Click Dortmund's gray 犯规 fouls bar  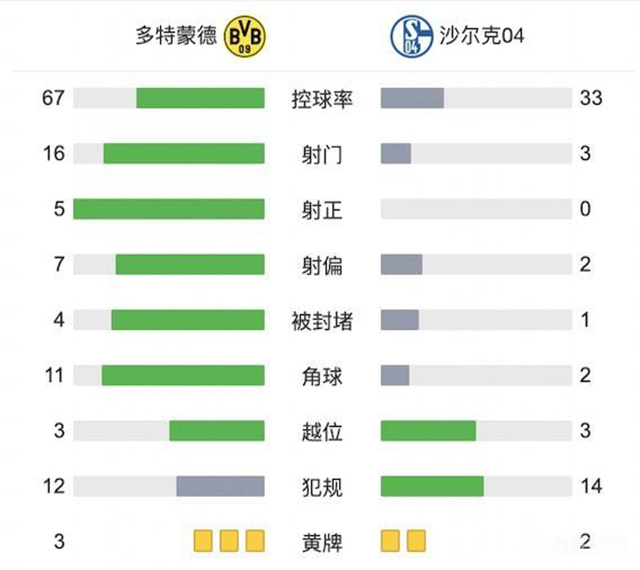220,487
